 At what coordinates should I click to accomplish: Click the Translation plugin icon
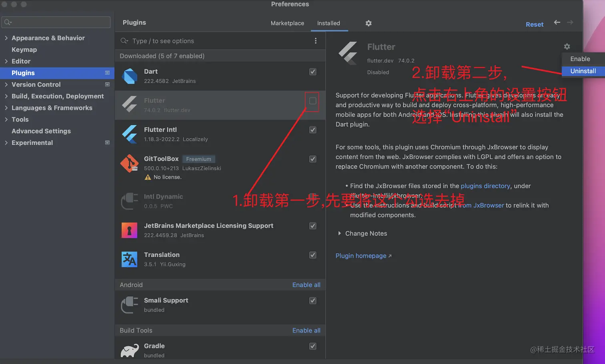[x=129, y=259]
